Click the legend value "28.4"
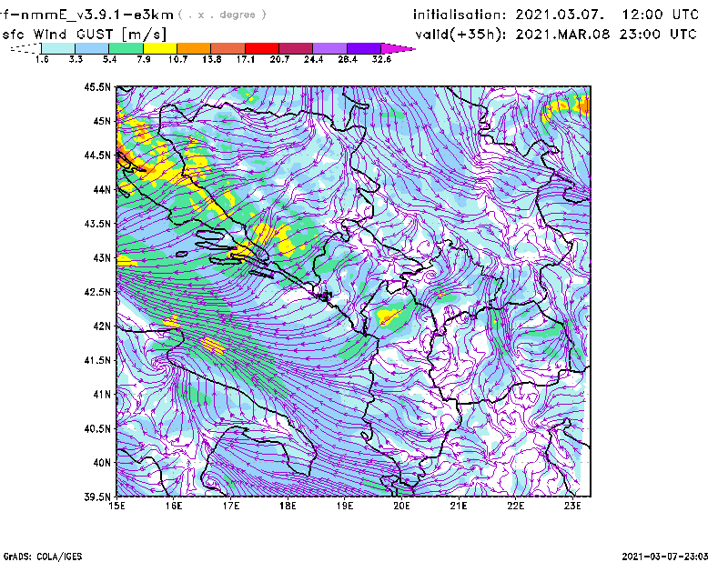The image size is (728, 562). (x=348, y=59)
